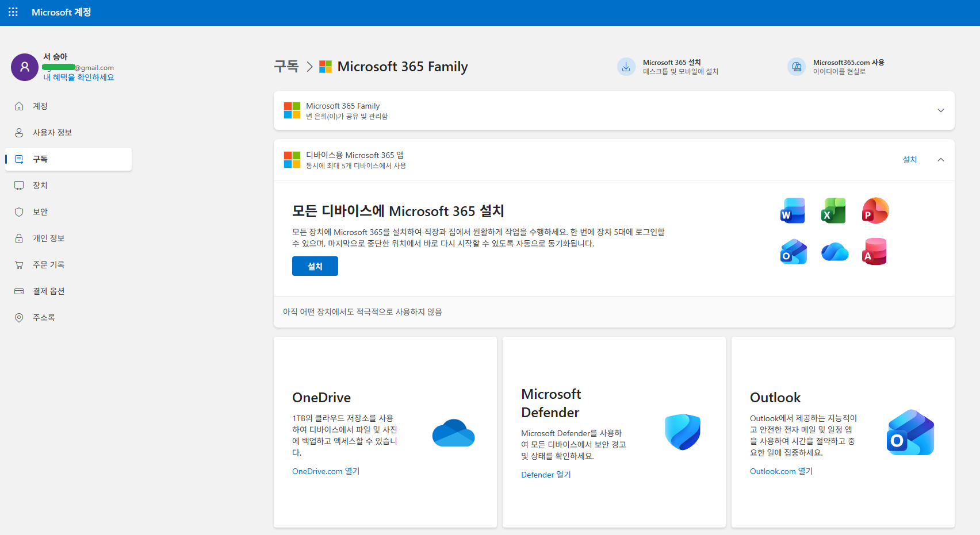This screenshot has height=535, width=980.
Task: Click the OneDrive icon in the install panel
Action: click(x=834, y=252)
